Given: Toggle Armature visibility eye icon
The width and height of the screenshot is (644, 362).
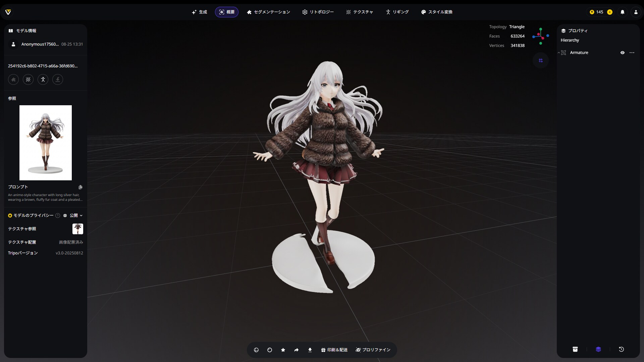Looking at the screenshot, I should coord(623,53).
